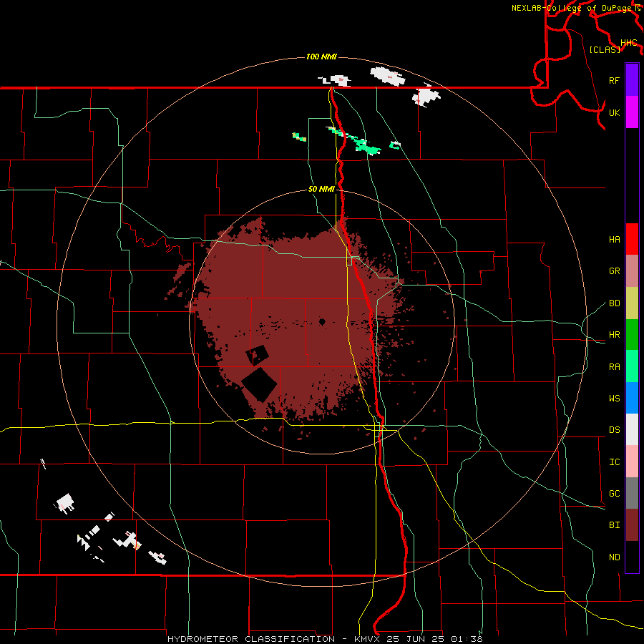Click the GC gray legend swatch
Image resolution: width=644 pixels, height=644 pixels.
(x=632, y=493)
